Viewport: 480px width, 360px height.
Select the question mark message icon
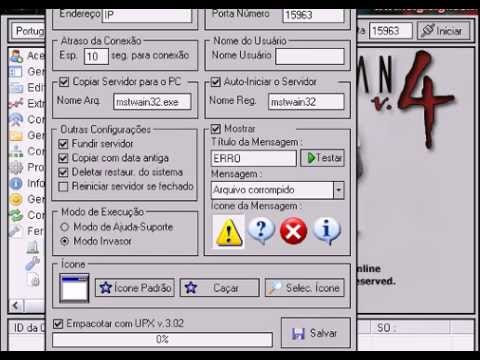261,231
